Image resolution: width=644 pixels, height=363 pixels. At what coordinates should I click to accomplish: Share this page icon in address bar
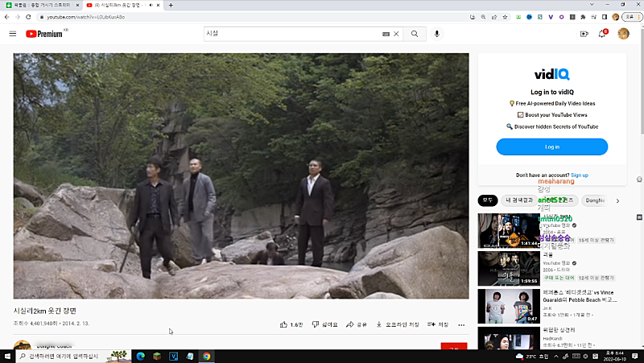[x=493, y=17]
